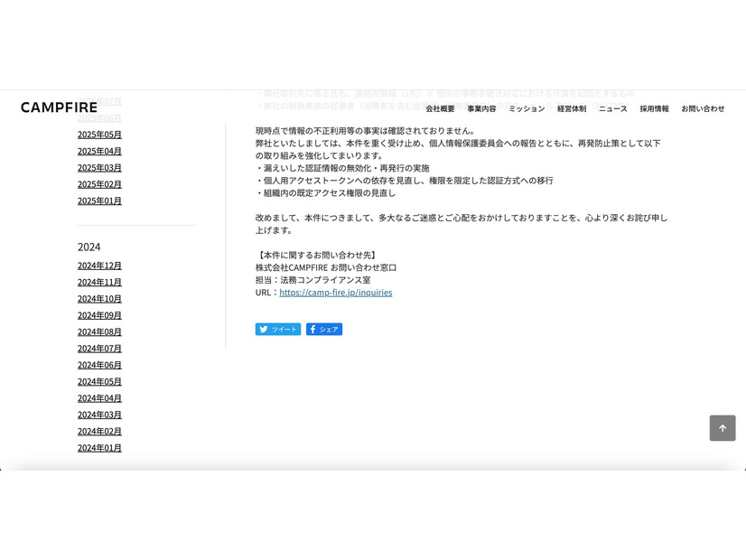Open the 経営体制 menu item
746x560 pixels.
click(x=572, y=108)
